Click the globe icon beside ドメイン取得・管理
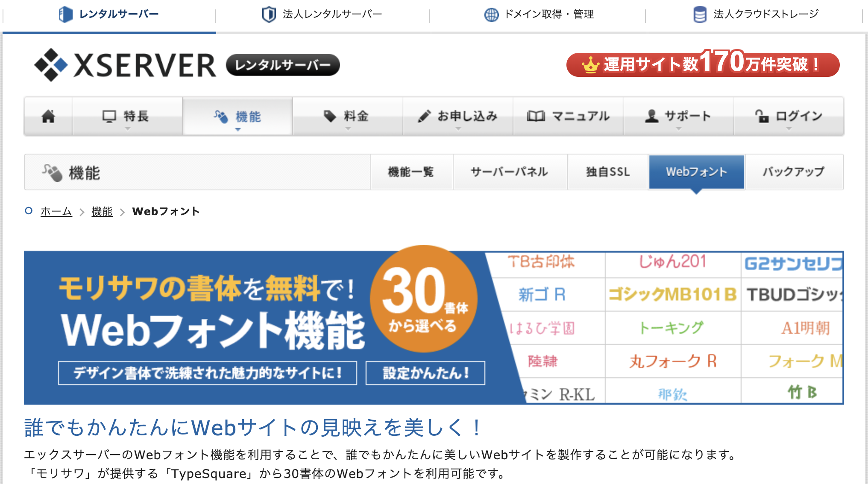This screenshot has width=868, height=484. (491, 15)
